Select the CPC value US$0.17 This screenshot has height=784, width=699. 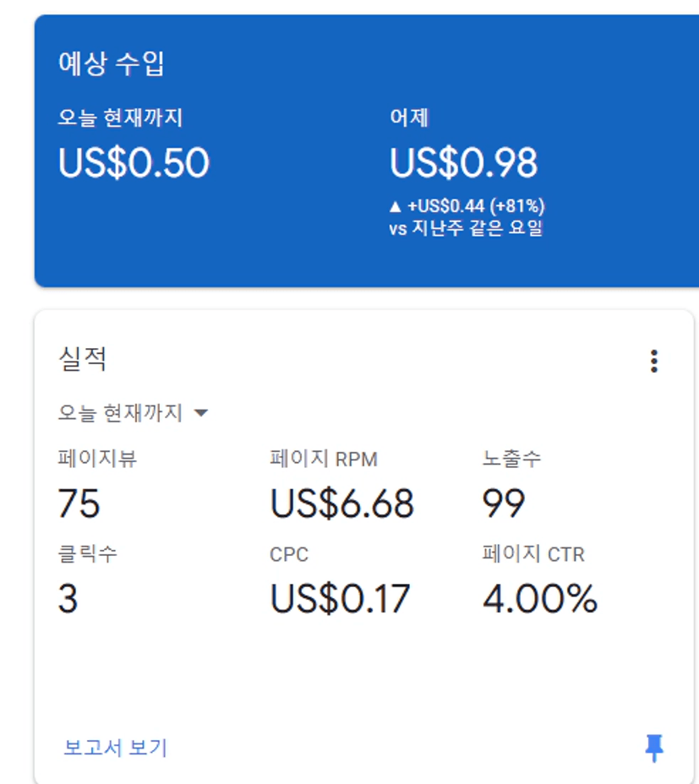coord(340,599)
